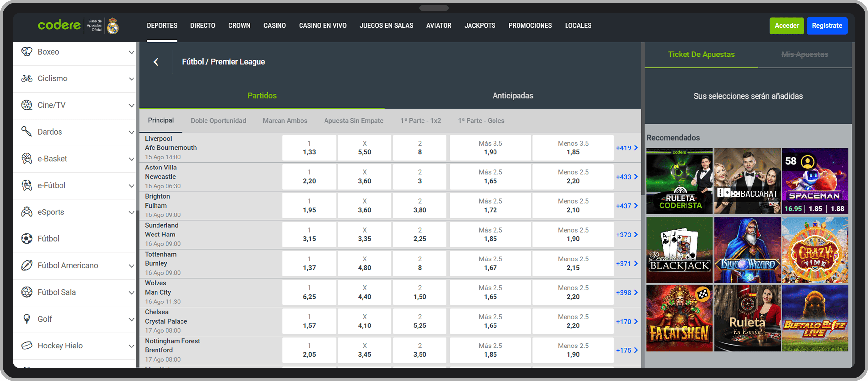Open the Mis Apuestas tab
Screen dimensions: 868x381
(804, 55)
